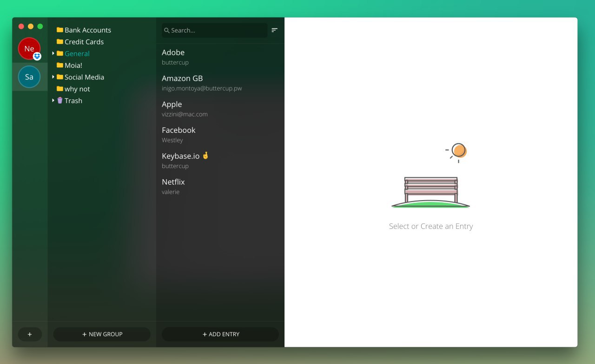
Task: Click the valerie username under Netflix
Action: click(x=171, y=192)
